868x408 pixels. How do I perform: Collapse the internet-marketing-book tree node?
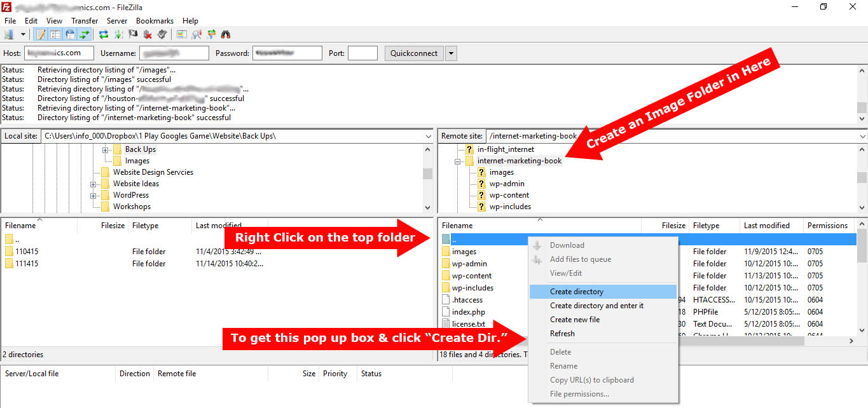457,161
